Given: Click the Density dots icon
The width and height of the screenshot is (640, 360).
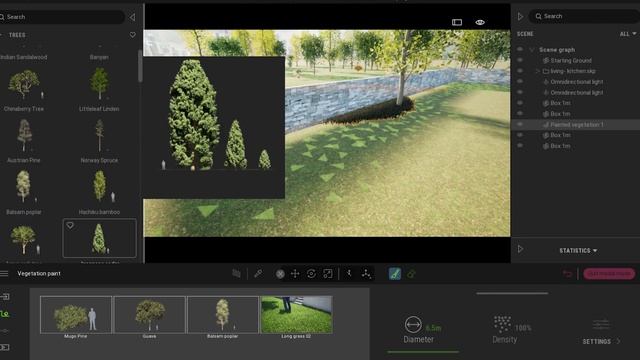Looking at the screenshot, I should [x=502, y=324].
